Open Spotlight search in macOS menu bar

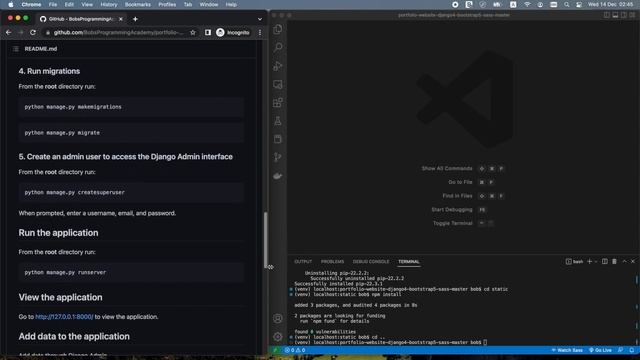(x=567, y=4)
